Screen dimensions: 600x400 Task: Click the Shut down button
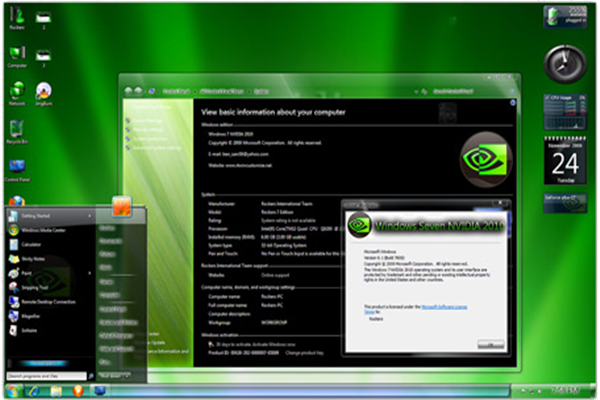tap(110, 376)
